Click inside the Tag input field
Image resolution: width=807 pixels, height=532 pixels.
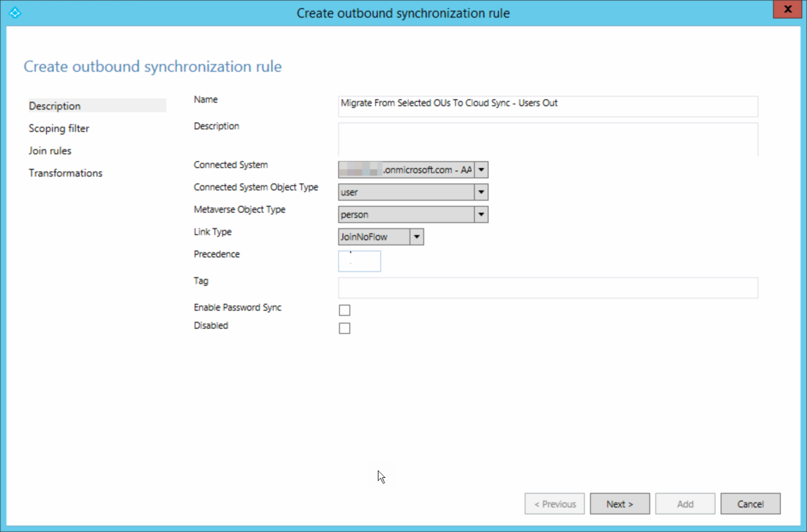coord(547,288)
